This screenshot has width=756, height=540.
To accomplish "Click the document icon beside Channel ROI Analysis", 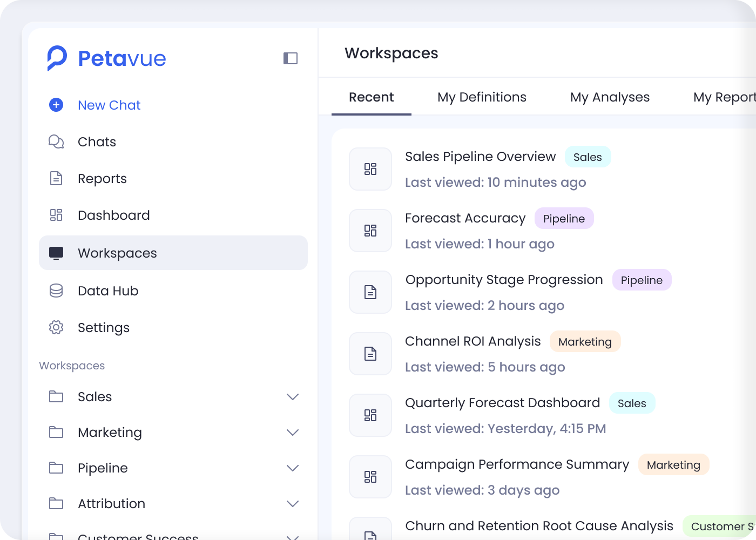I will coord(370,354).
